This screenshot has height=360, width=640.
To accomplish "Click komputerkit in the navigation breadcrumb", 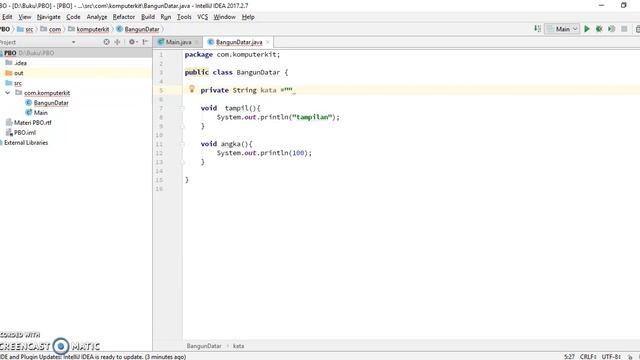I will [x=89, y=29].
